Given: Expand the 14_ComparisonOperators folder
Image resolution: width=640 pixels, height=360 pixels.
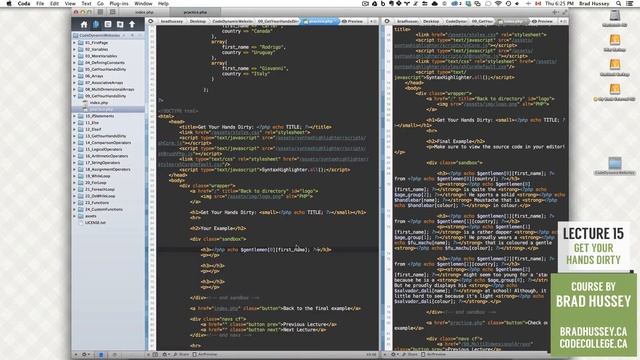Looking at the screenshot, I should (75, 142).
